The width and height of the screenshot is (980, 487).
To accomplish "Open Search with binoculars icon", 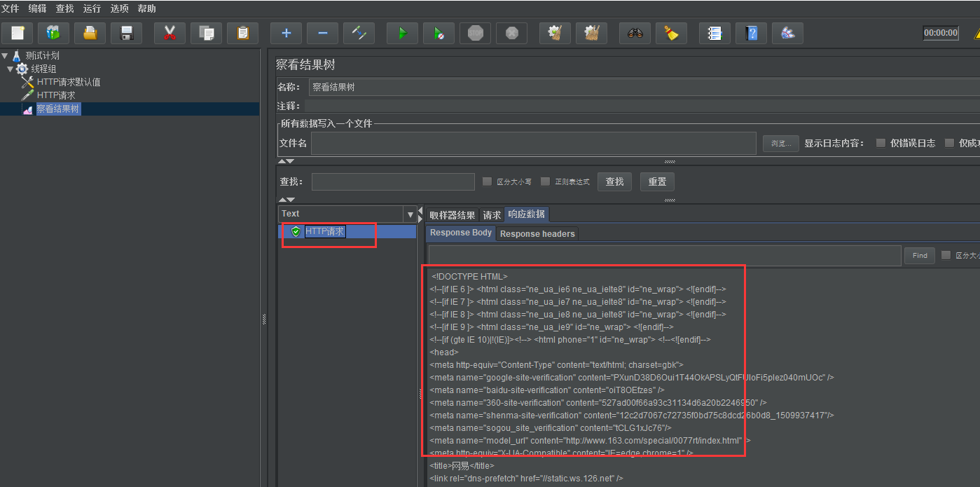I will coord(635,33).
